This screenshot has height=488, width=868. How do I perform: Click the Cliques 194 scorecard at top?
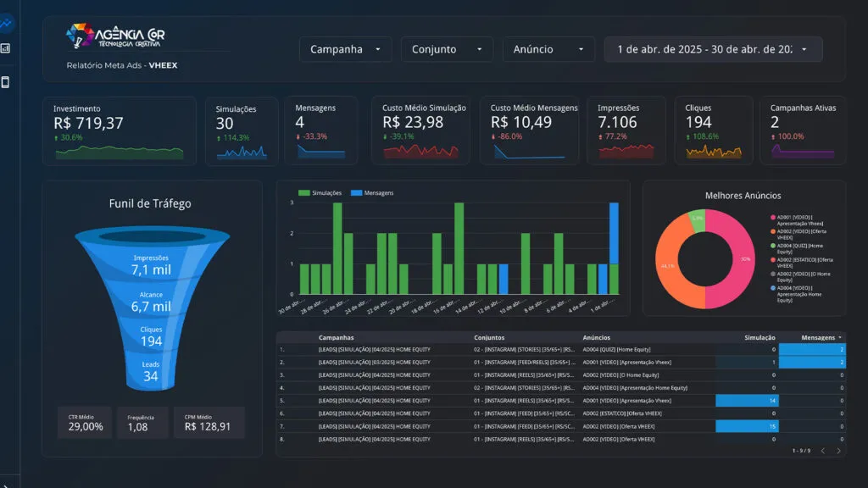pos(714,130)
